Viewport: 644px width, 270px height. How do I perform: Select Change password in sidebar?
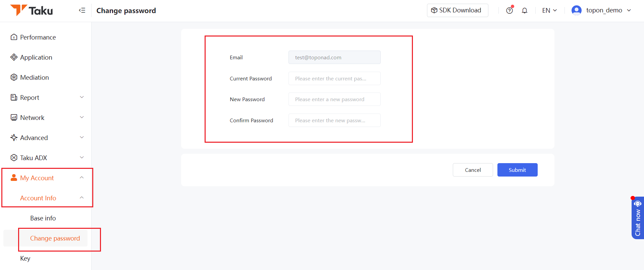[x=55, y=238]
